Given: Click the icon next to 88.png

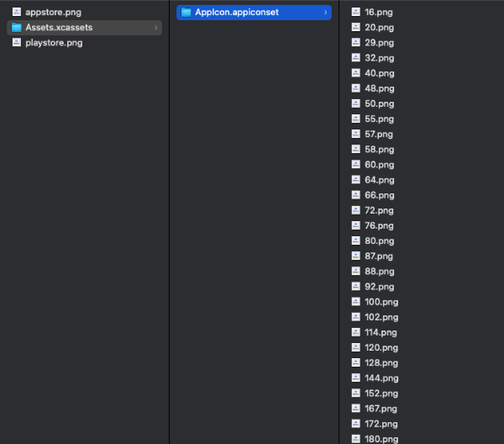Looking at the screenshot, I should coord(356,272).
